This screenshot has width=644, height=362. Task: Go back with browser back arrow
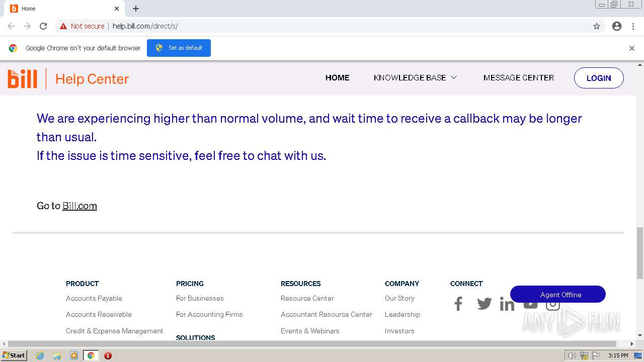coord(11,26)
